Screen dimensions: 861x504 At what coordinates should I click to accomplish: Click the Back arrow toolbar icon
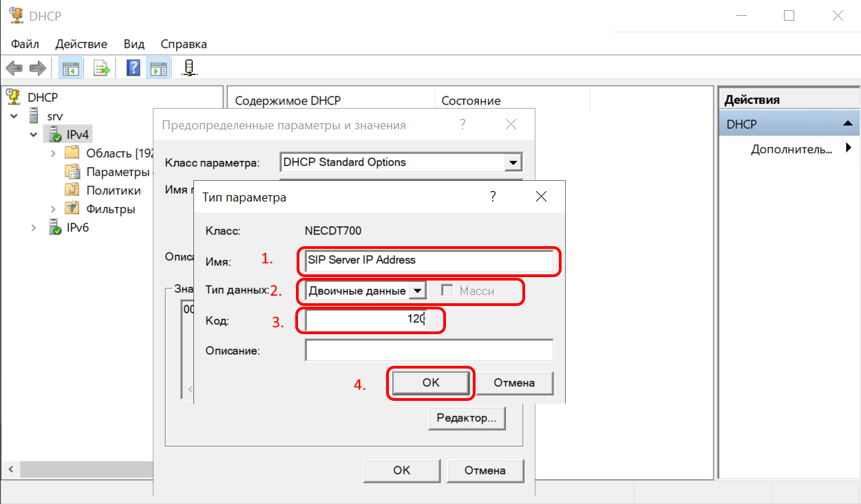point(14,68)
